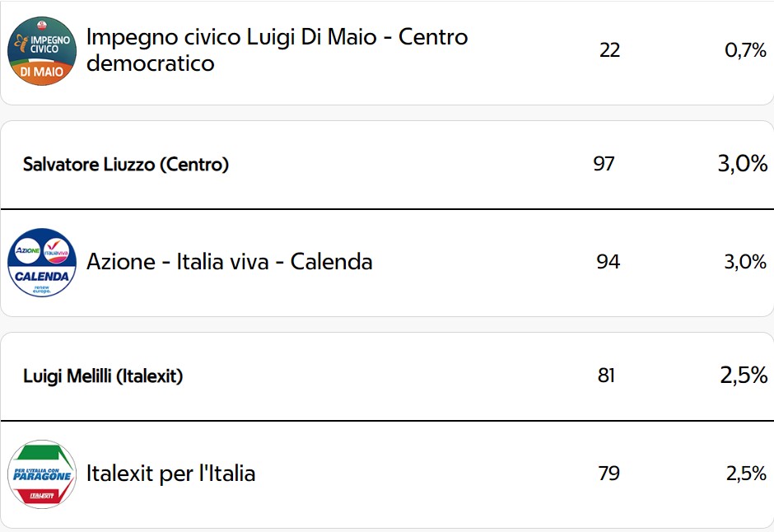This screenshot has height=532, width=774.
Task: Select candidate Luigi Melilli (Italexit)
Action: pos(103,376)
